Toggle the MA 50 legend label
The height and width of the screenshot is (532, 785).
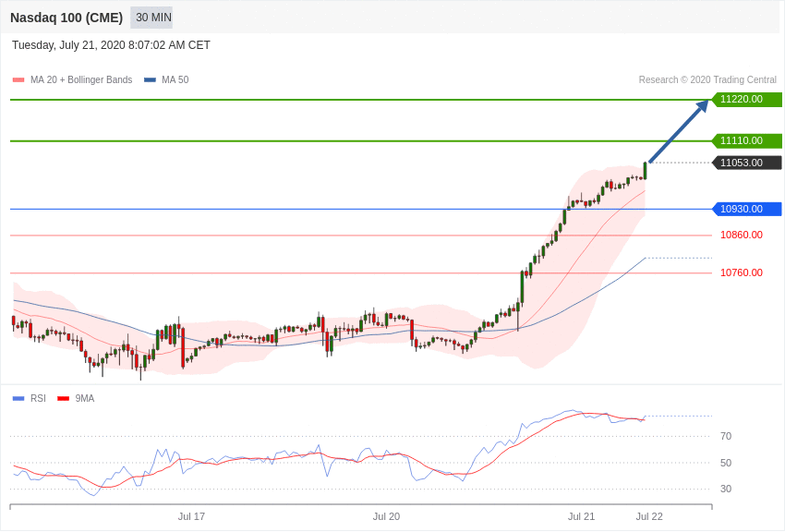pyautogui.click(x=175, y=80)
